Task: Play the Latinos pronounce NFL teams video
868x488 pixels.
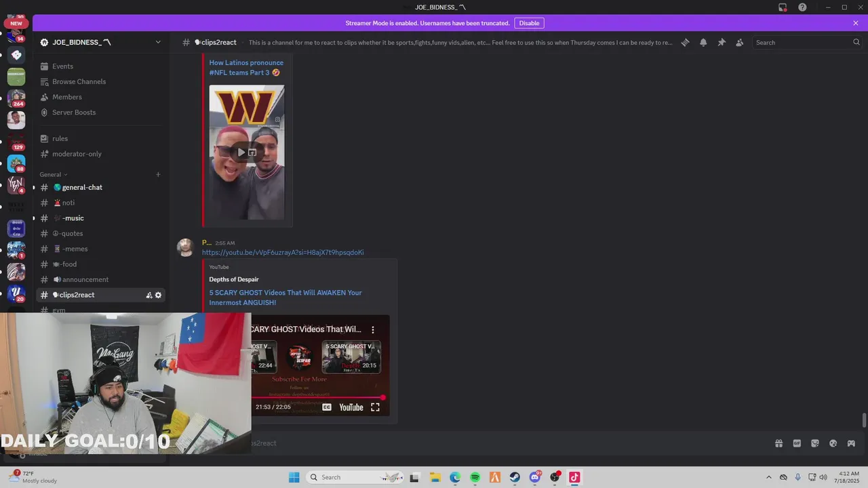Action: (241, 152)
